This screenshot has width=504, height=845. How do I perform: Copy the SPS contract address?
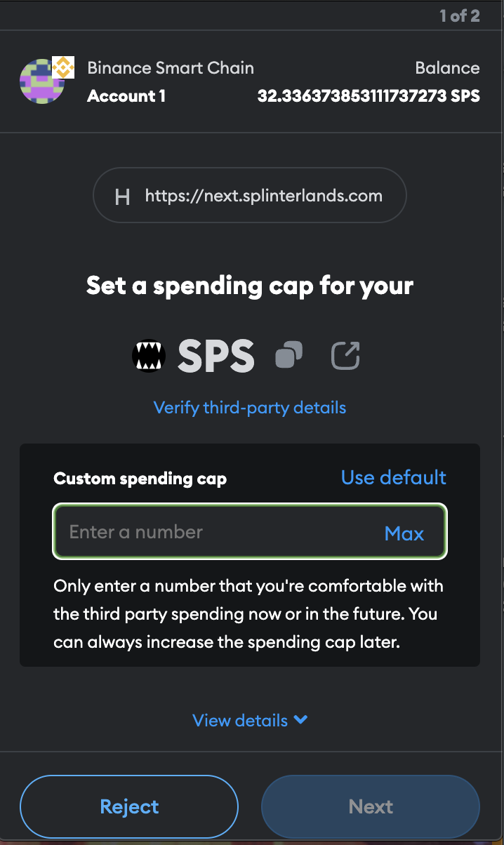[x=289, y=355]
